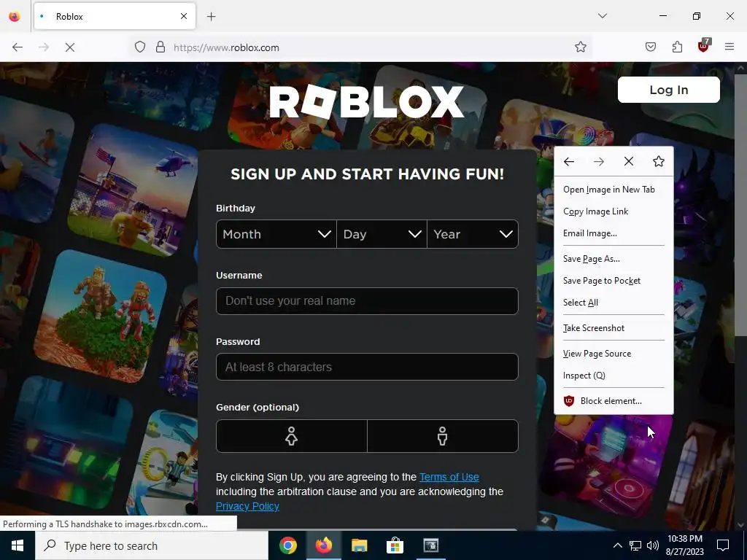The height and width of the screenshot is (560, 747).
Task: Click the padlock site information icon
Action: [160, 47]
